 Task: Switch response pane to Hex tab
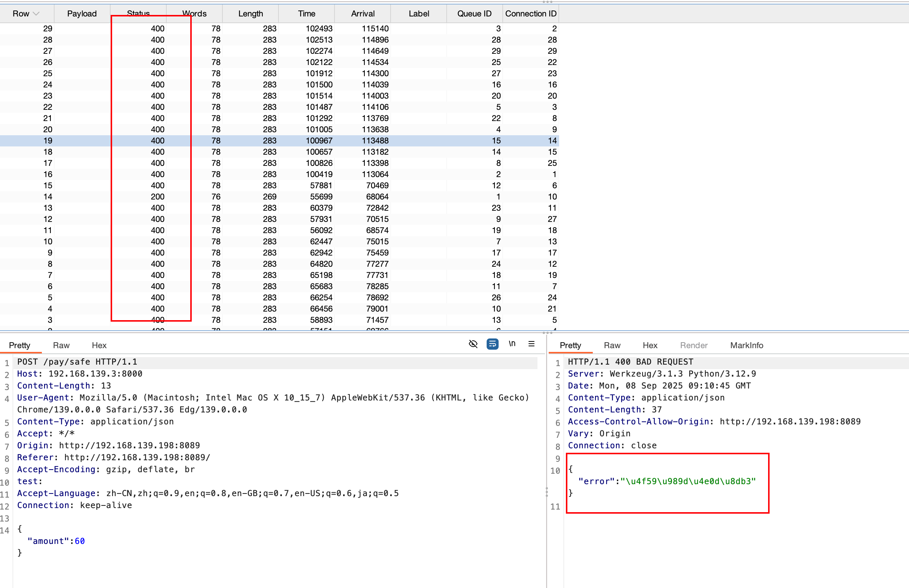click(x=650, y=346)
